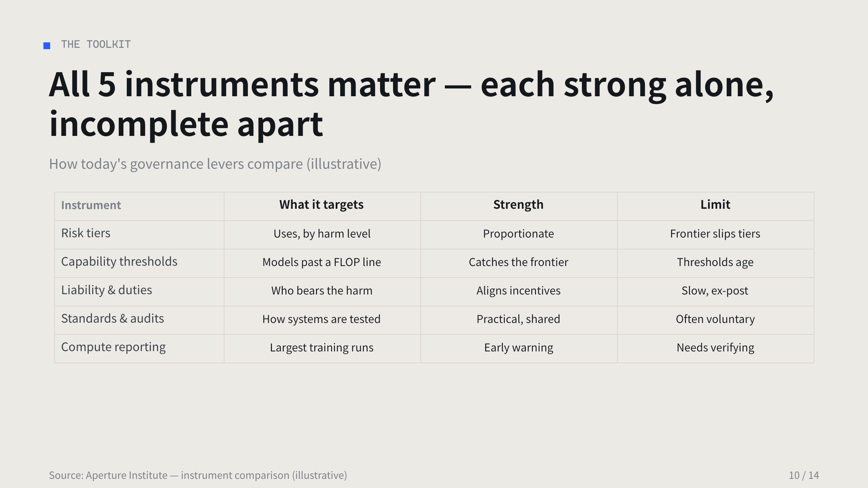Click the Standards & audits cell
Viewport: 868px width, 488px height.
[x=113, y=319]
